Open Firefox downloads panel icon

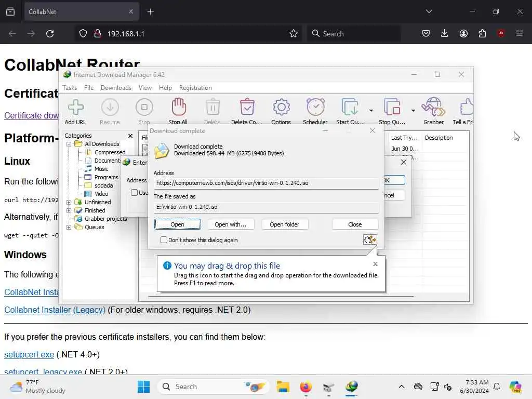point(445,33)
